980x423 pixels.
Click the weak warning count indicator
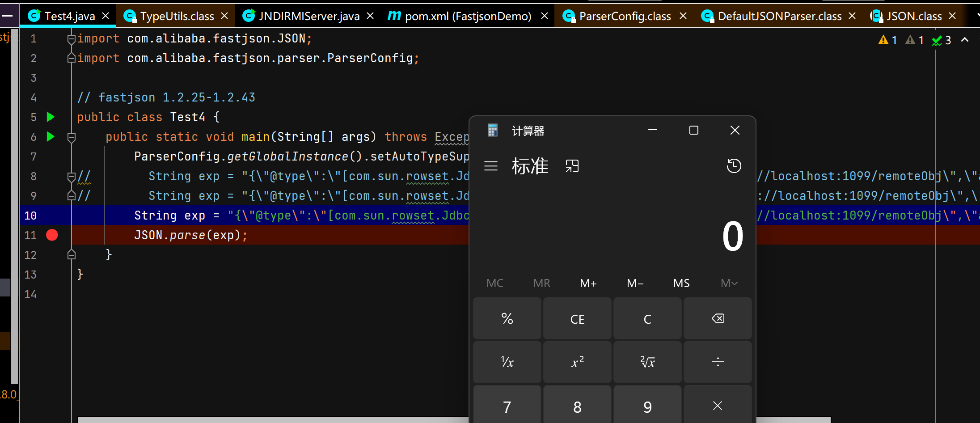point(915,40)
